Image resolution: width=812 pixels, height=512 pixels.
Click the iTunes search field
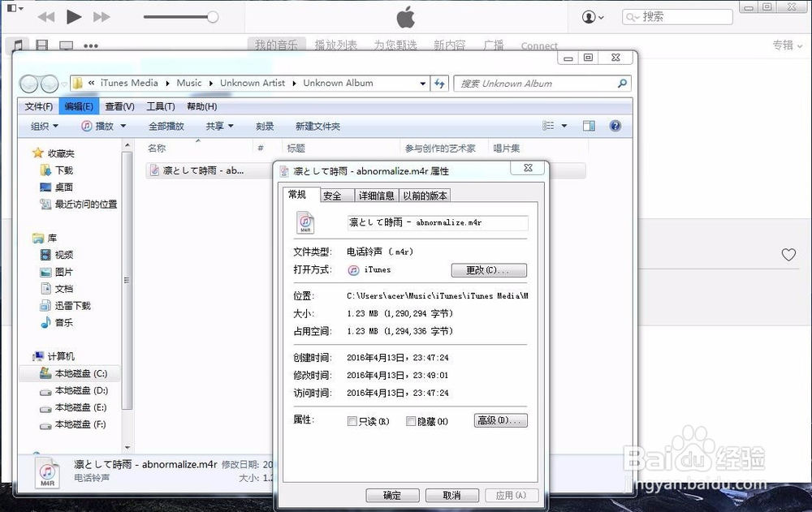[677, 17]
